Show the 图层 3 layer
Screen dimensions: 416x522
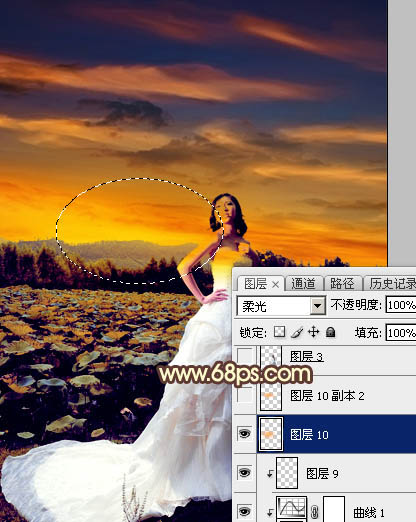click(x=245, y=356)
